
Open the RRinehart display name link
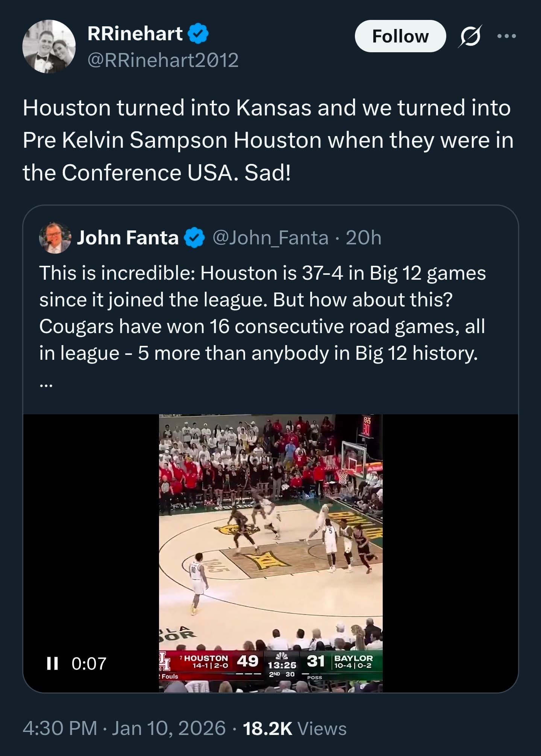[x=135, y=33]
